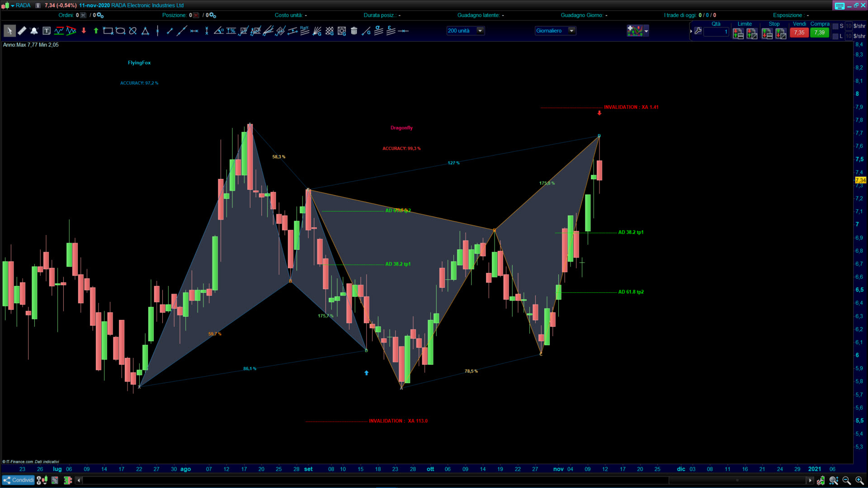This screenshot has width=868, height=488.
Task: Click the trash bin delete-drawings icon
Action: (x=354, y=31)
